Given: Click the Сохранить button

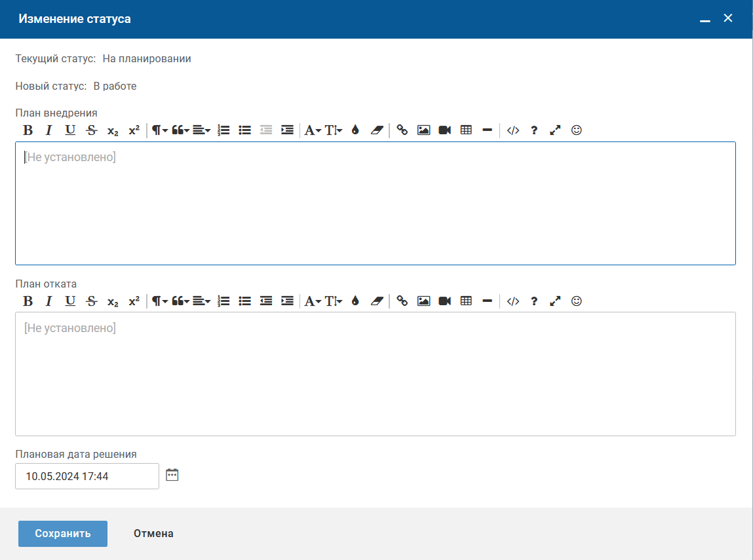Looking at the screenshot, I should (x=63, y=533).
